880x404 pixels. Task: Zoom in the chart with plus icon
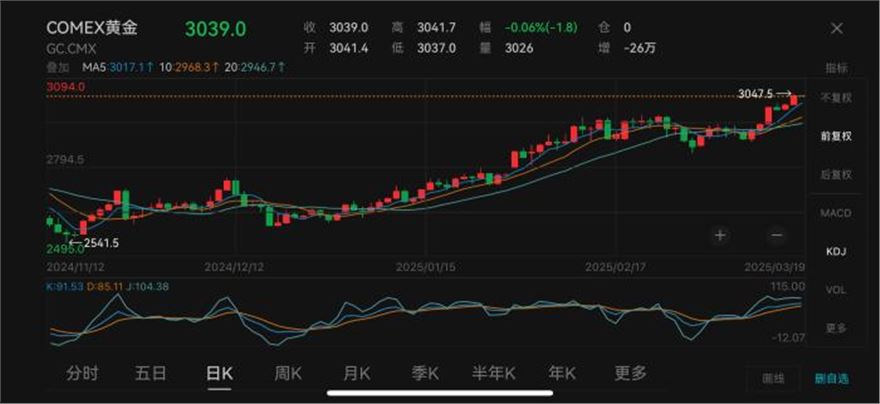point(720,235)
